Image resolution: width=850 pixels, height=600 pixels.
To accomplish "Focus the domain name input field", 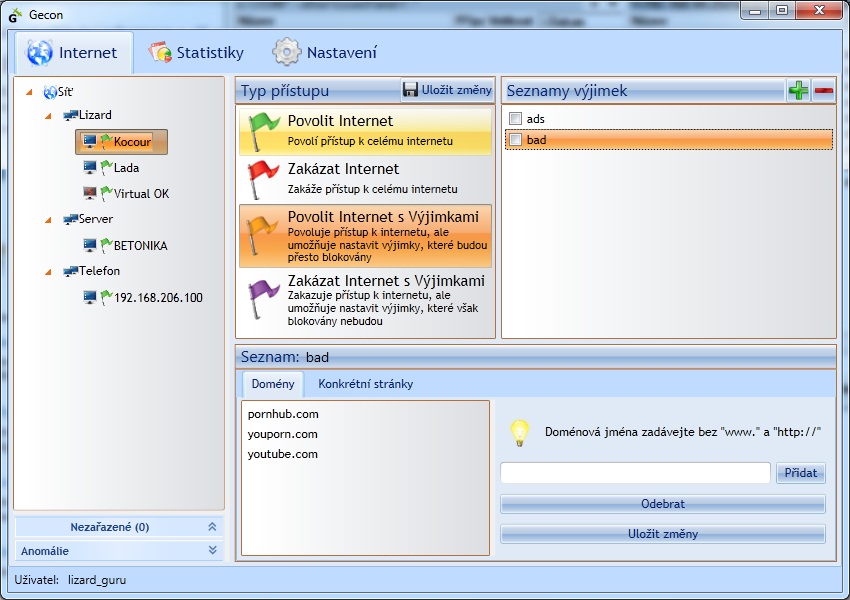I will pyautogui.click(x=635, y=473).
